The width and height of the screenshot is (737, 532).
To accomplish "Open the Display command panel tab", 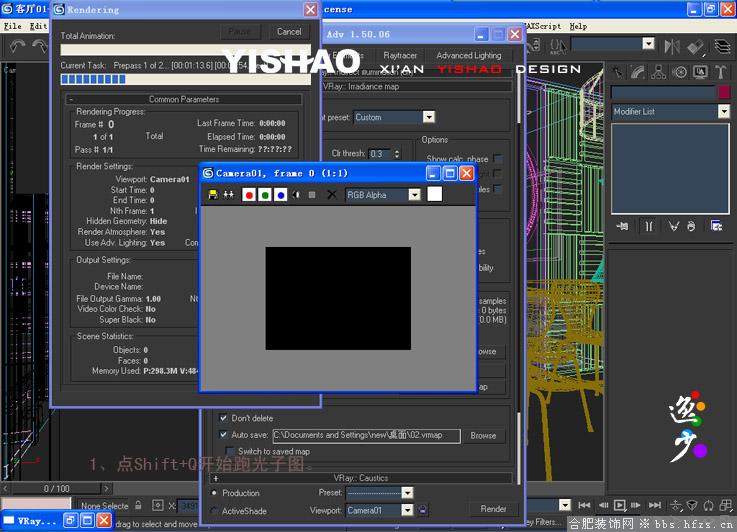I will point(700,72).
